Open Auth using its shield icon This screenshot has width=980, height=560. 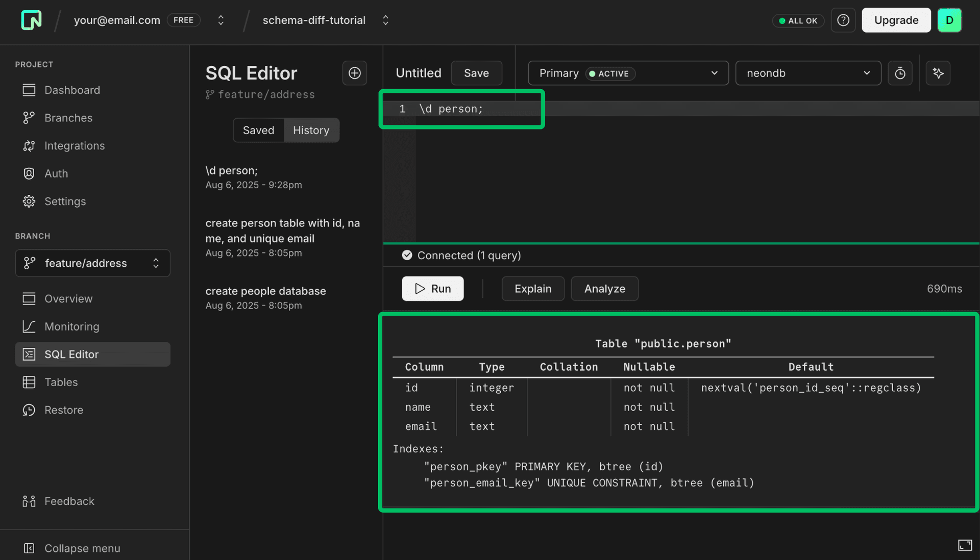(29, 173)
